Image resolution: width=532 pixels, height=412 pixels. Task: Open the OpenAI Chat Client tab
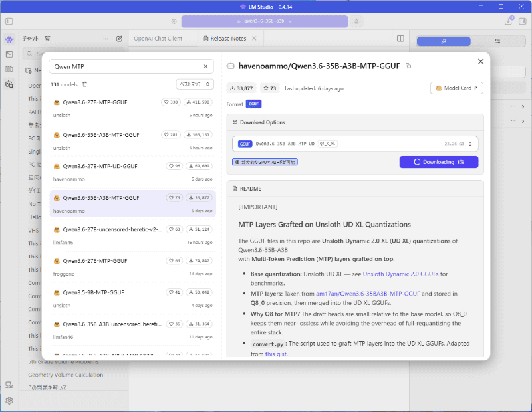pos(158,39)
